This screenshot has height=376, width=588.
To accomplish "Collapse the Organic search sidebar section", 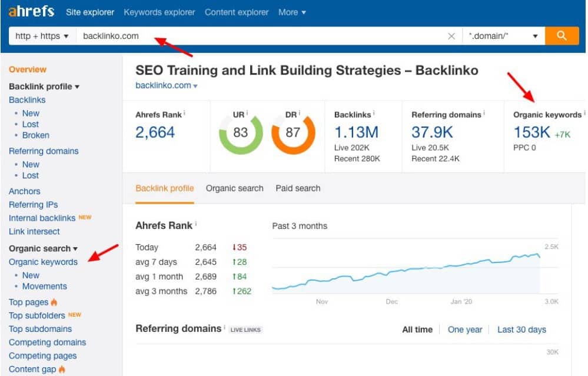I will pos(43,248).
